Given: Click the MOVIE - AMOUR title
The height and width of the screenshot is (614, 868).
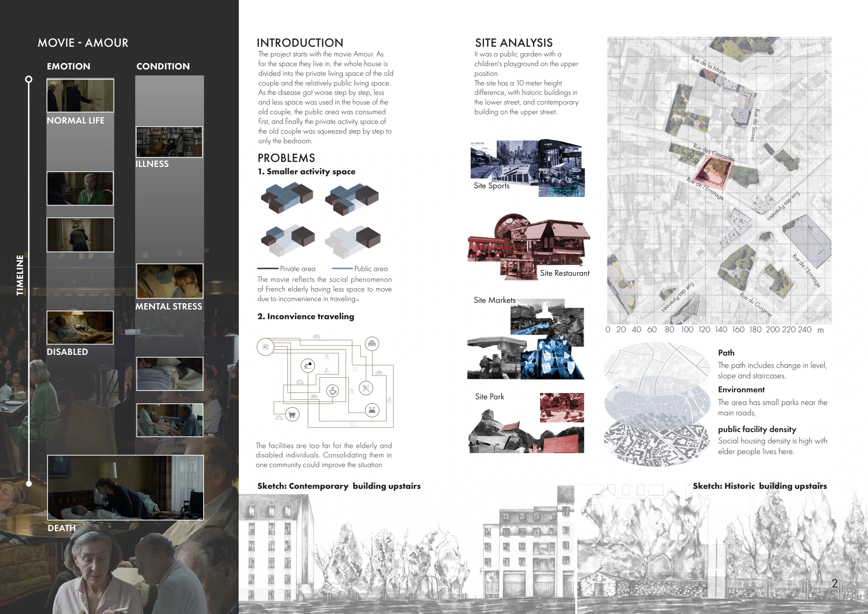Looking at the screenshot, I should [83, 43].
